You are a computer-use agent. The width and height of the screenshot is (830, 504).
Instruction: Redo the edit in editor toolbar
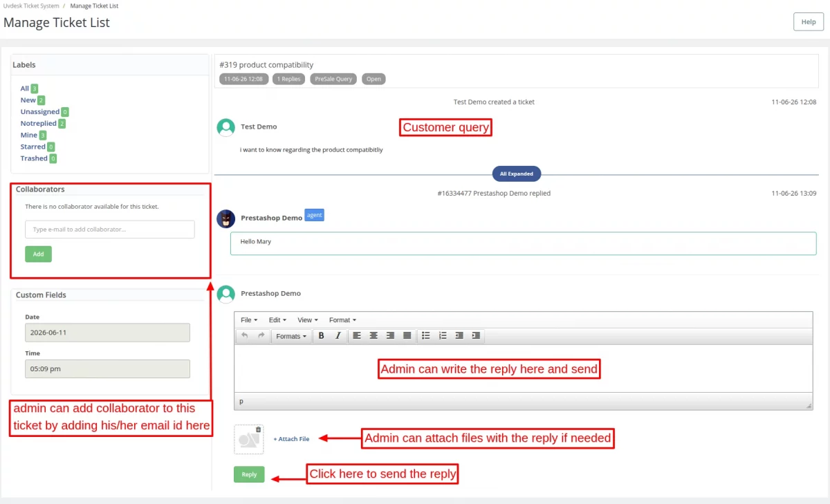[261, 336]
